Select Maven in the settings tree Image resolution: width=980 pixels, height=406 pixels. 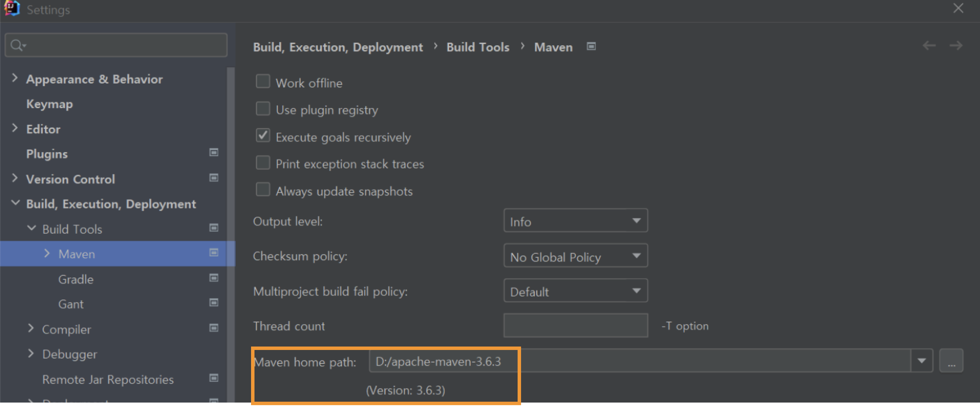tap(77, 254)
